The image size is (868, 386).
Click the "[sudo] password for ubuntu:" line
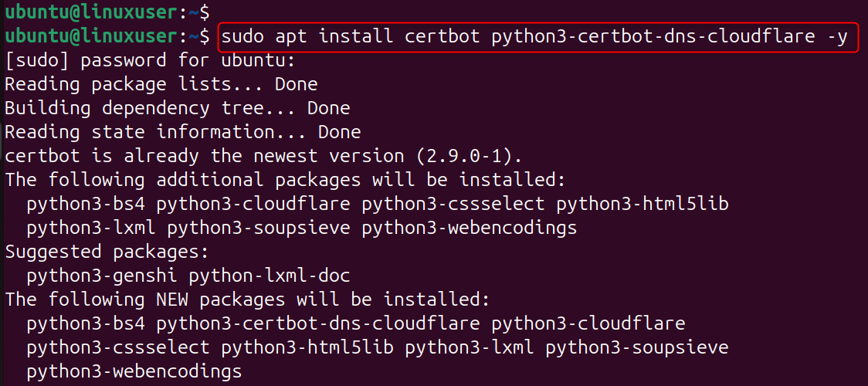coord(150,59)
